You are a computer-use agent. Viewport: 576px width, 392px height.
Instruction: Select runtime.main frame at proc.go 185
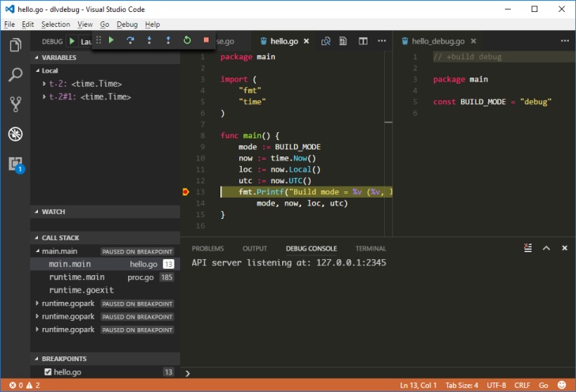[x=105, y=277]
